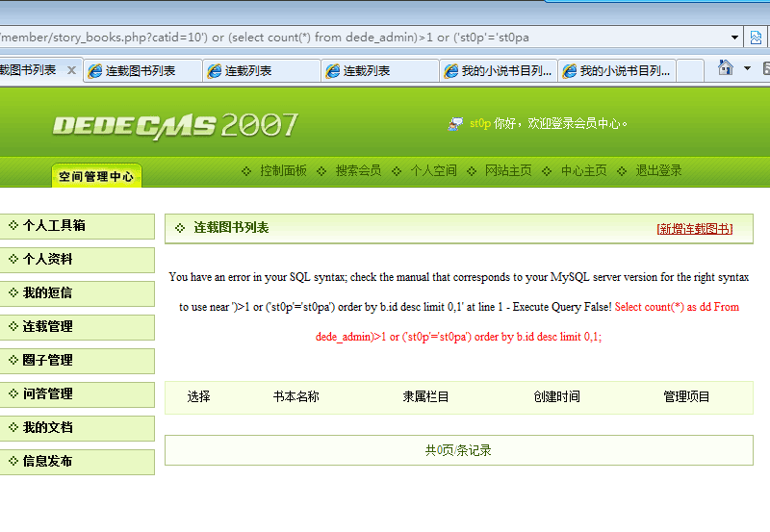Click the red 'Select count(*) as dd From' text
The width and height of the screenshot is (770, 532).
click(x=677, y=307)
